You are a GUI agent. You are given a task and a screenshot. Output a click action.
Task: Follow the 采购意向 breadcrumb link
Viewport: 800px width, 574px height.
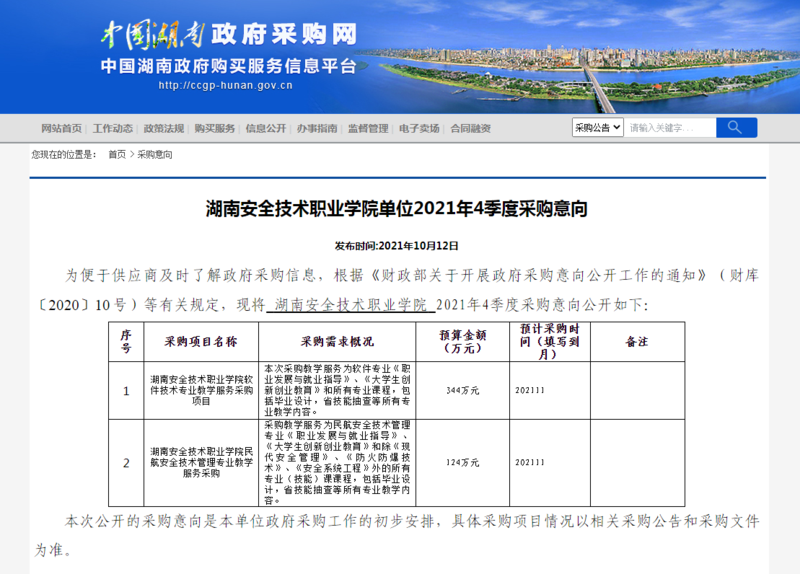(155, 155)
